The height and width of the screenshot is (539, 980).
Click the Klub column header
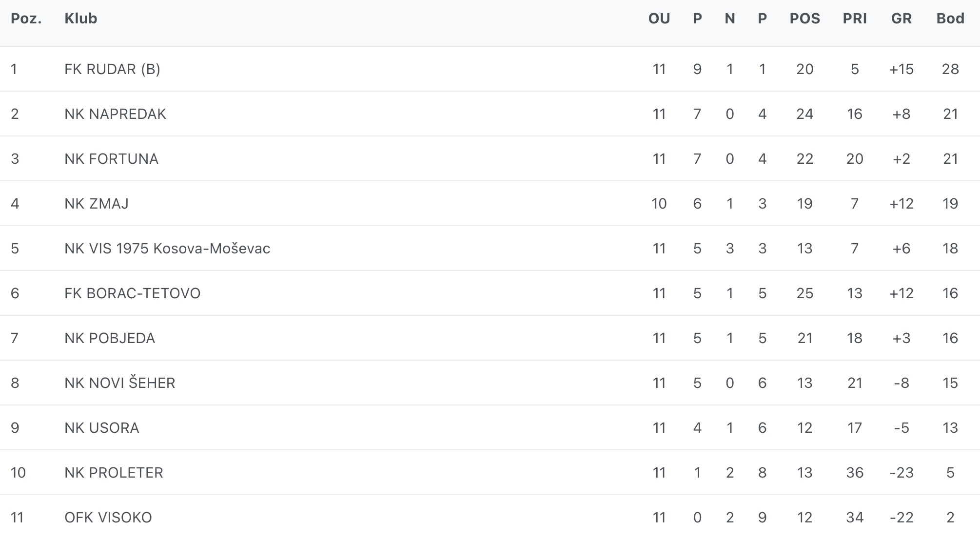tap(81, 19)
